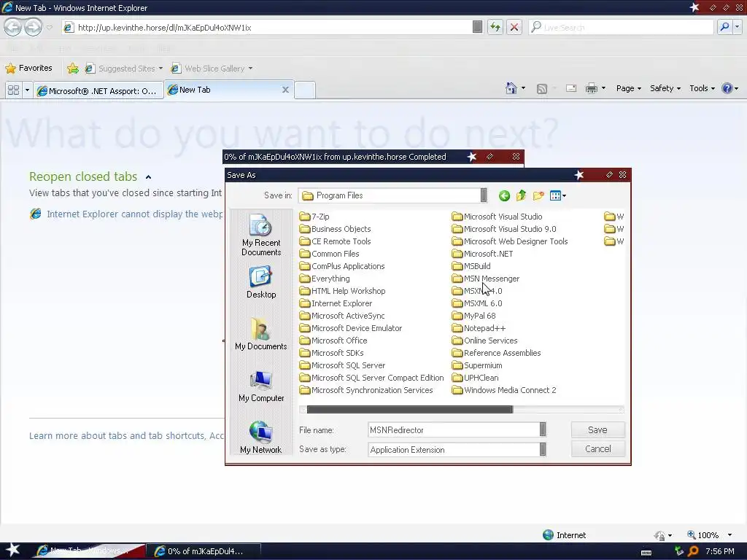Close the New Tab tab

(285, 90)
